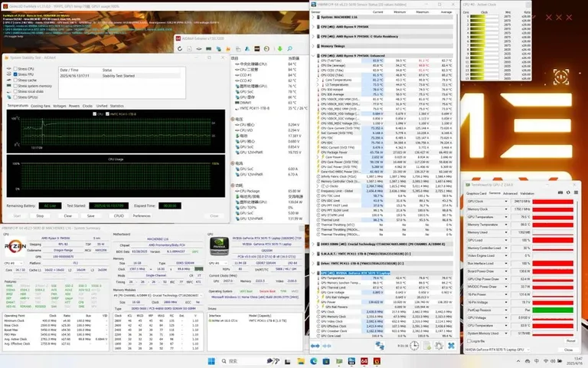Click the flame stability test icon in AIDA64 toolbar
The image size is (588, 368).
228,49
